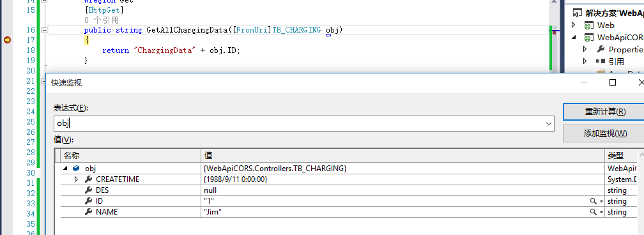The image size is (644, 235).
Task: Click the DES property wrench icon
Action: tap(88, 190)
